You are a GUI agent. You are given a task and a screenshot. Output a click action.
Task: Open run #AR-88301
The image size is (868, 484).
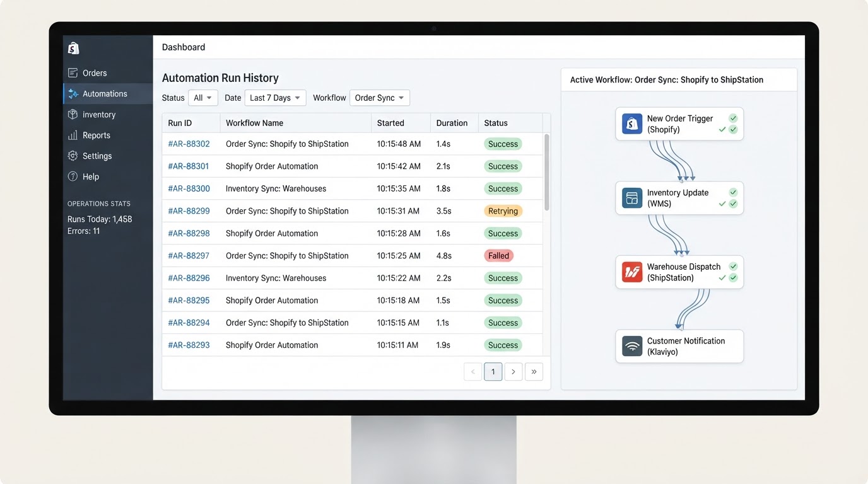tap(189, 166)
